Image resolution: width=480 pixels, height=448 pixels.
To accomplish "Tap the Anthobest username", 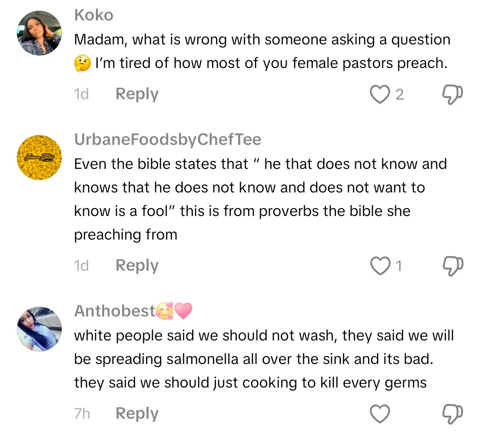I will [x=115, y=311].
